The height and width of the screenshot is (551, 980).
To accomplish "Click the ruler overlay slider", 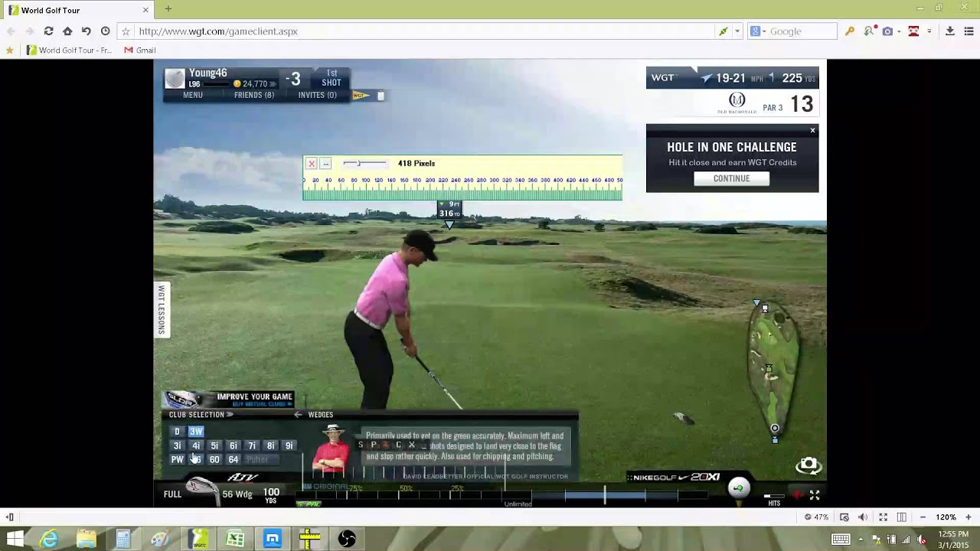I will tap(364, 164).
